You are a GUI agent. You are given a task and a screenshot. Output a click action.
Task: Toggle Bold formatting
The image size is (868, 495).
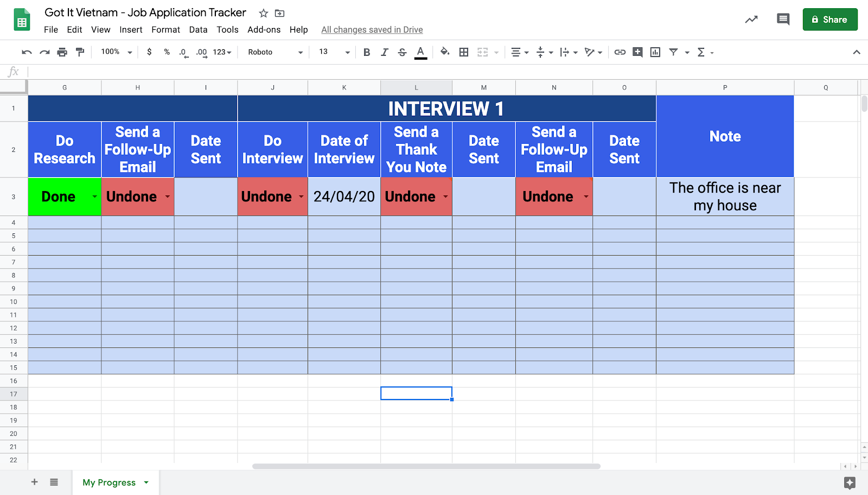point(367,52)
